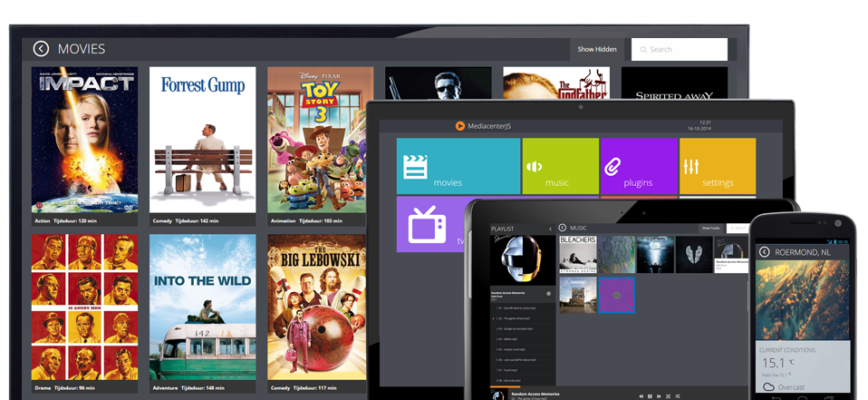Select the Terminator movie poster
This screenshot has height=400, width=868.
click(439, 83)
